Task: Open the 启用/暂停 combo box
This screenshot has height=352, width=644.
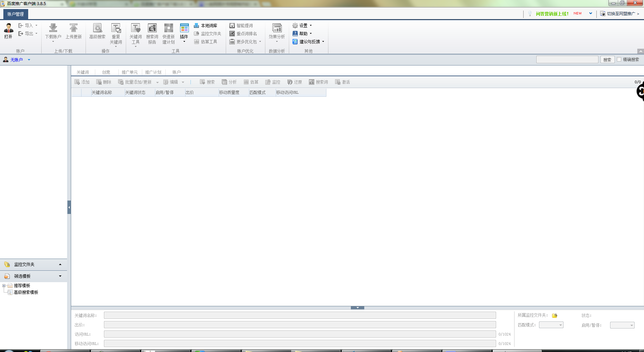Action: pos(622,325)
